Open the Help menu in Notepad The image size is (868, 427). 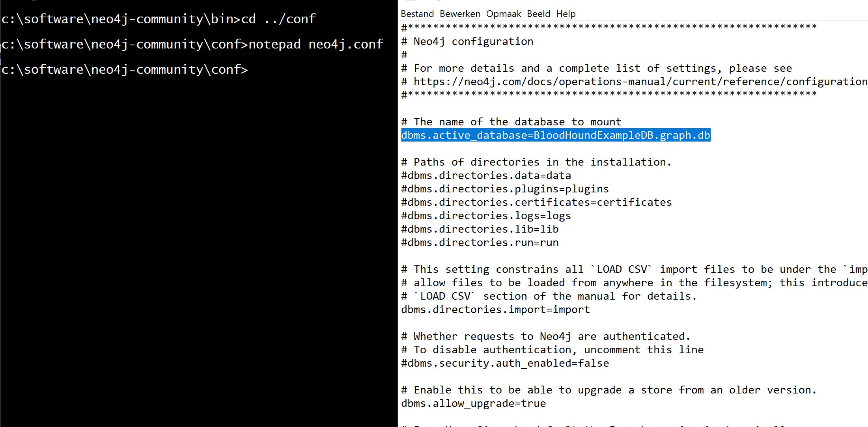pos(566,14)
